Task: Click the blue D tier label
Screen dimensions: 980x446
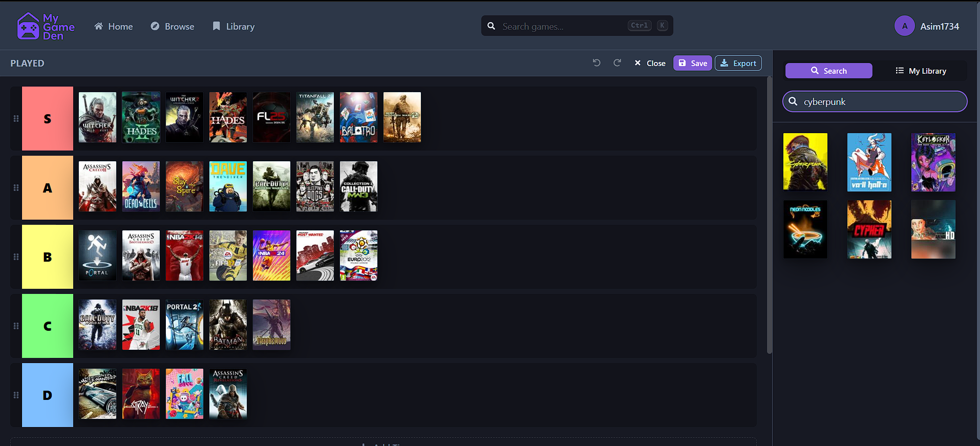Action: tap(48, 395)
